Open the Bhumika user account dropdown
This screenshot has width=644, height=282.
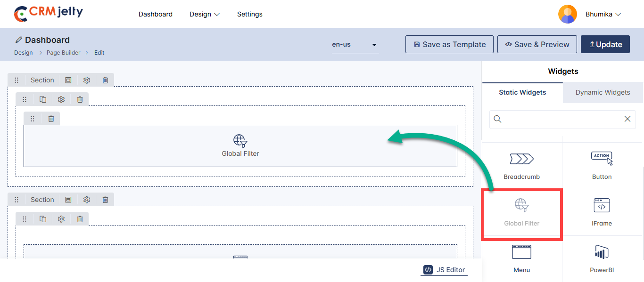click(603, 14)
